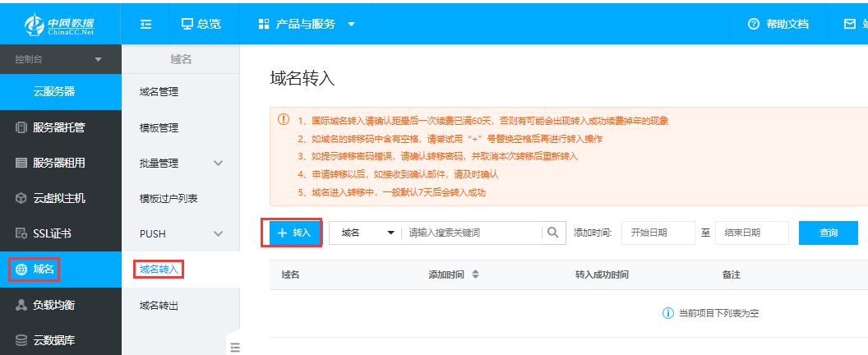Click the help question mark icon
Screen dimensions: 868x355
click(x=752, y=25)
